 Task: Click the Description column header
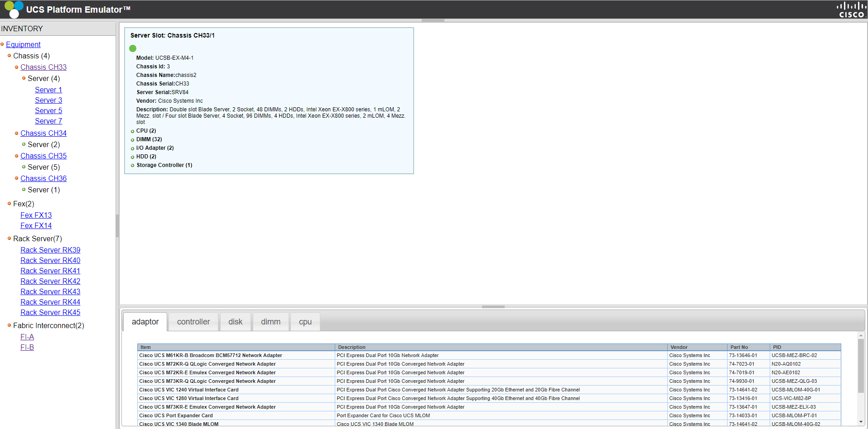501,347
